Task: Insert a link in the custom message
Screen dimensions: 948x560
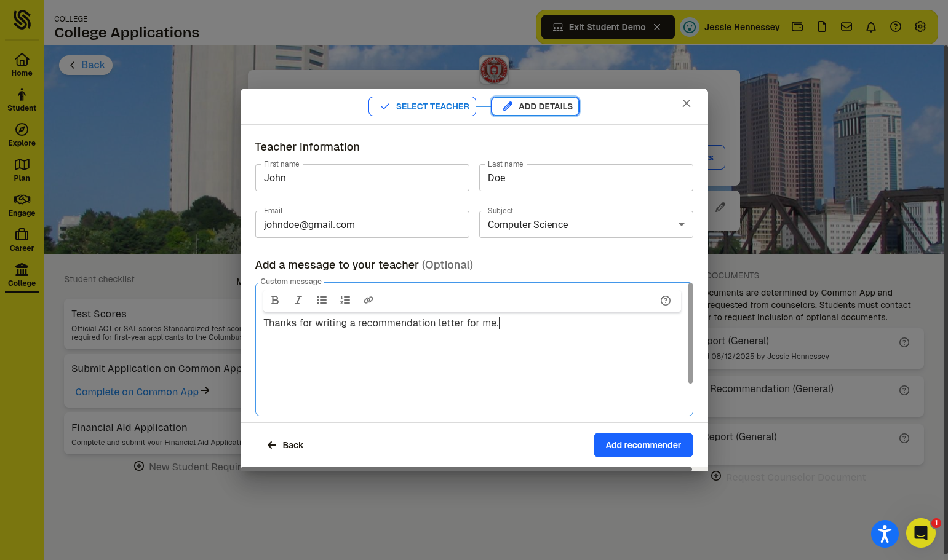Action: click(368, 300)
